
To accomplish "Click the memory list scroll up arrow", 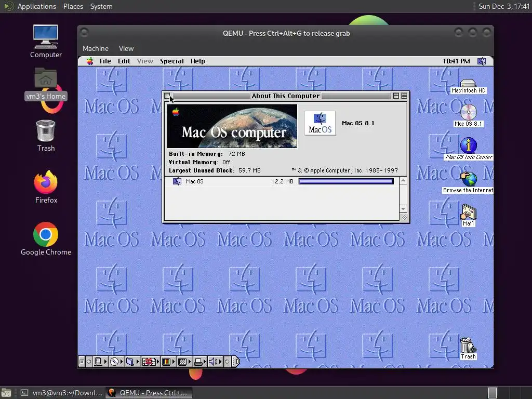I will point(403,180).
